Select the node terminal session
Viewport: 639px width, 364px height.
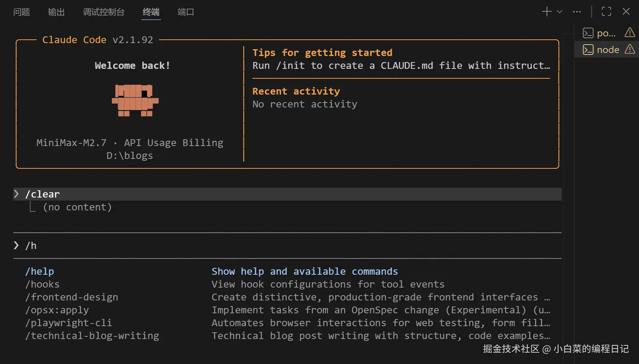click(x=608, y=50)
